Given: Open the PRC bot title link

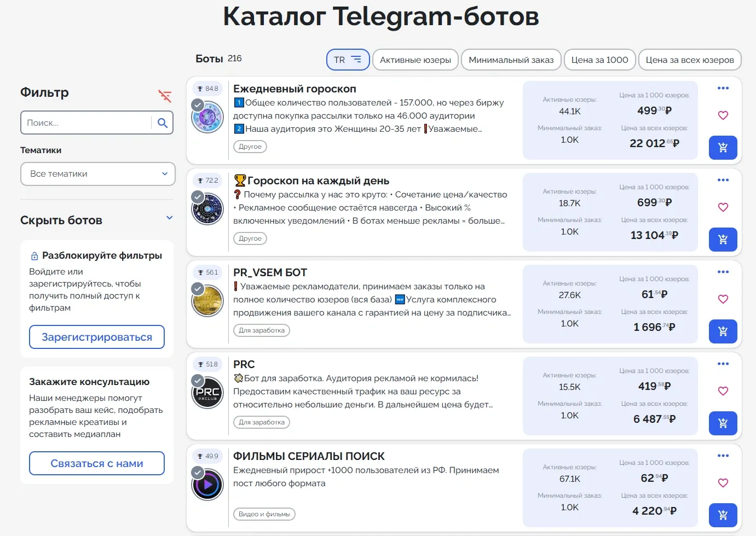Looking at the screenshot, I should [x=244, y=364].
